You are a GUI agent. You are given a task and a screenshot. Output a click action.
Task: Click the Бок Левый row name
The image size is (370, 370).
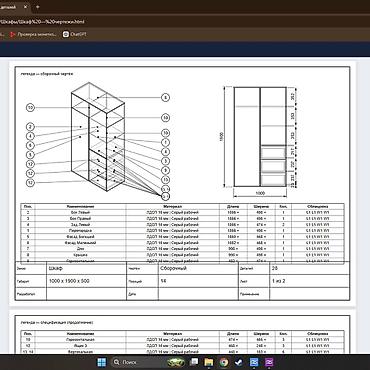tap(80, 212)
